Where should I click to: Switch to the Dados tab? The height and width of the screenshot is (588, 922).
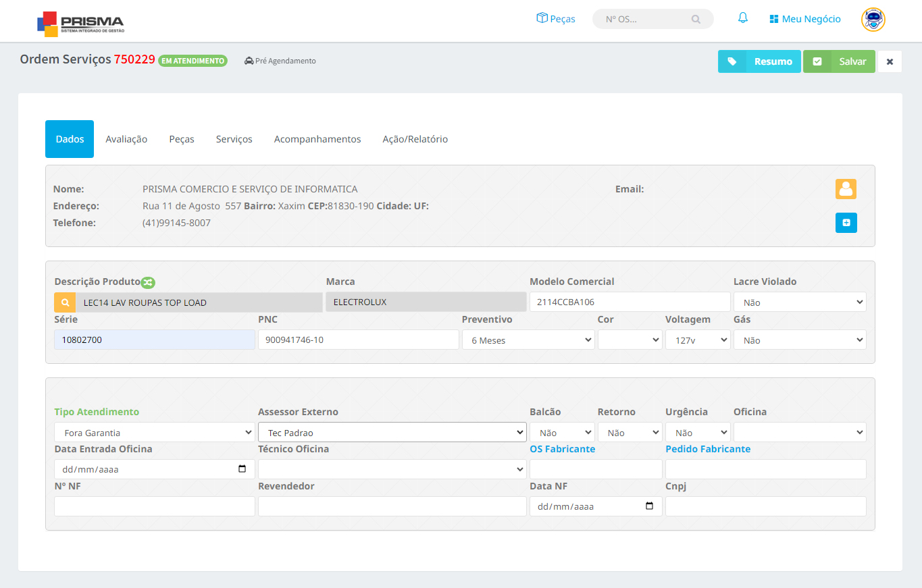click(x=70, y=139)
